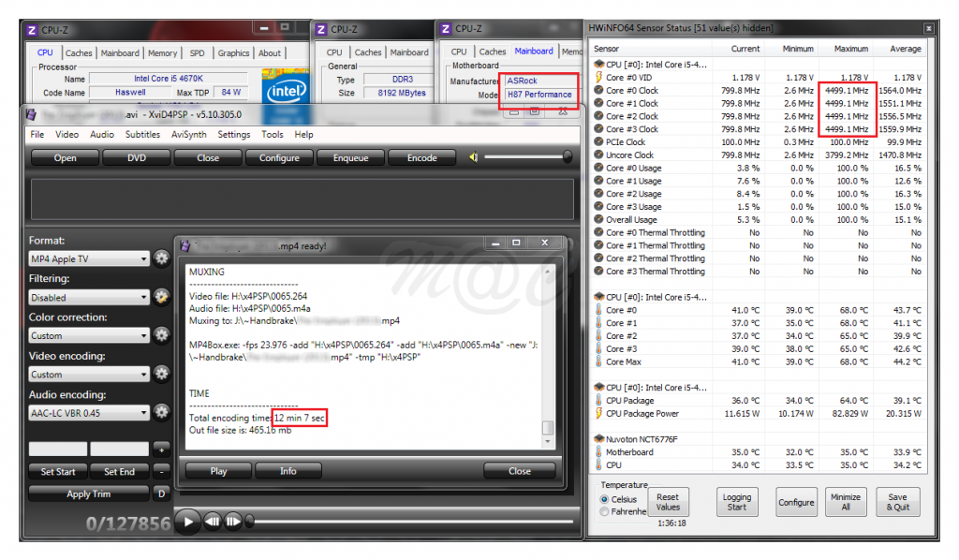The width and height of the screenshot is (959, 560).
Task: Select Fahrenheit temperature unit
Action: pyautogui.click(x=605, y=511)
